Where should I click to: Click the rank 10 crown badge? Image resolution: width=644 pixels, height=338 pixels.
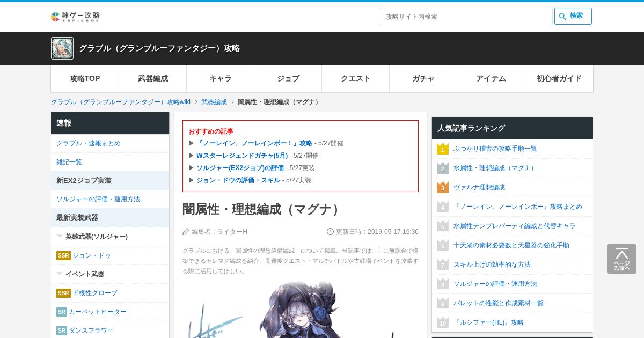[x=443, y=322]
